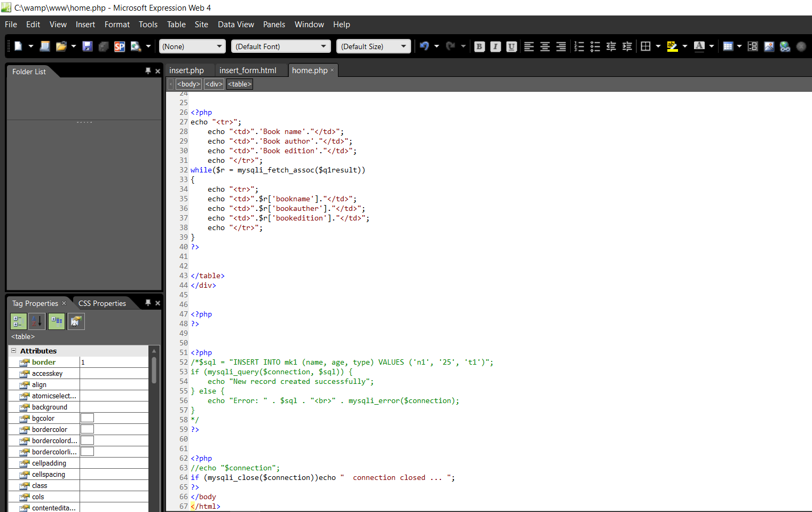
Task: Select the <body> tag in quick tag selector
Action: click(x=189, y=84)
